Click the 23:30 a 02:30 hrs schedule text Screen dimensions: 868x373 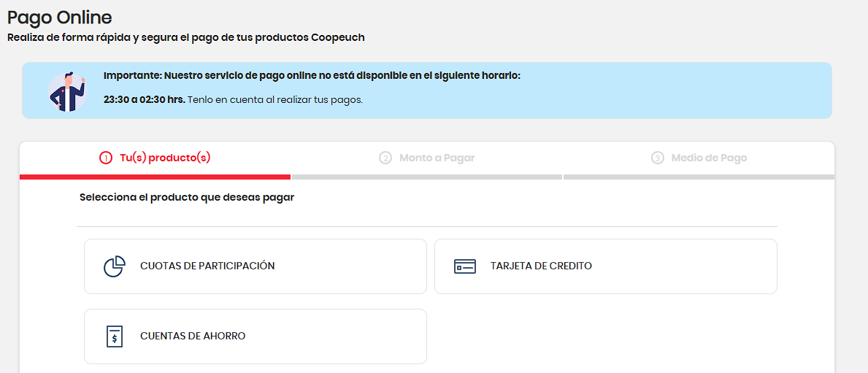point(144,99)
